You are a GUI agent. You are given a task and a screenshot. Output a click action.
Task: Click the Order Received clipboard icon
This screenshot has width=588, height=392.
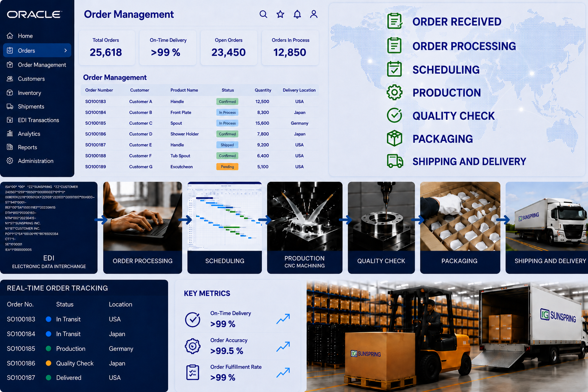point(395,21)
